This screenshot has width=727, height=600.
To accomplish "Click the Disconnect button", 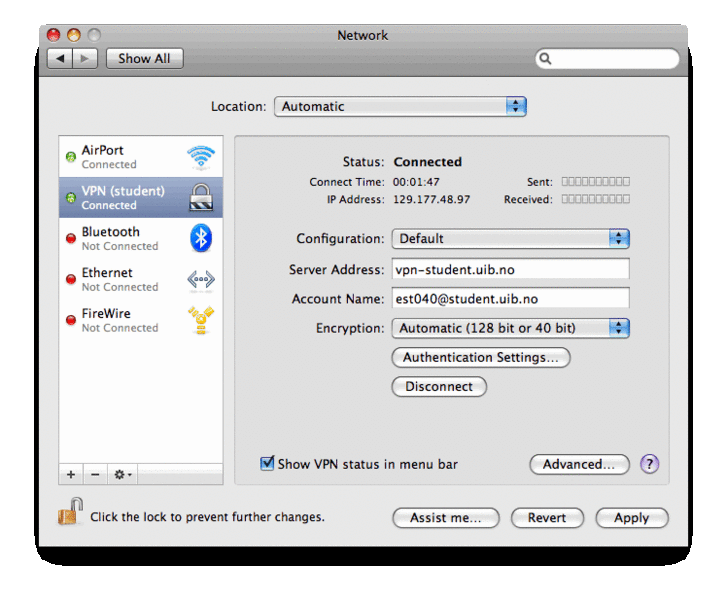I will point(439,387).
